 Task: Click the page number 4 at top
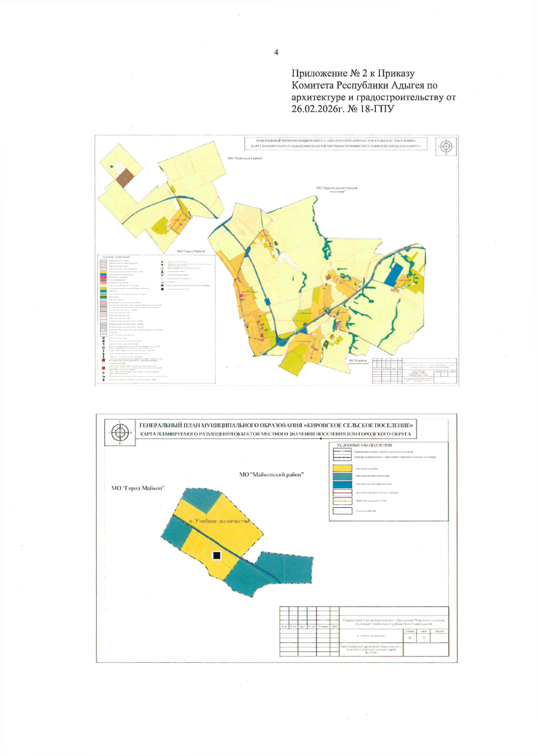(276, 52)
